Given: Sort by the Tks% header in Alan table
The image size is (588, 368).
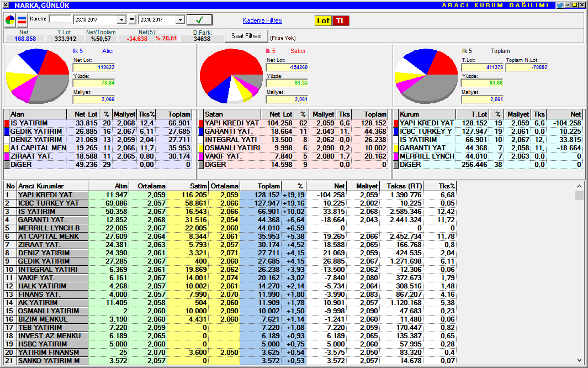Looking at the screenshot, I should tap(146, 114).
